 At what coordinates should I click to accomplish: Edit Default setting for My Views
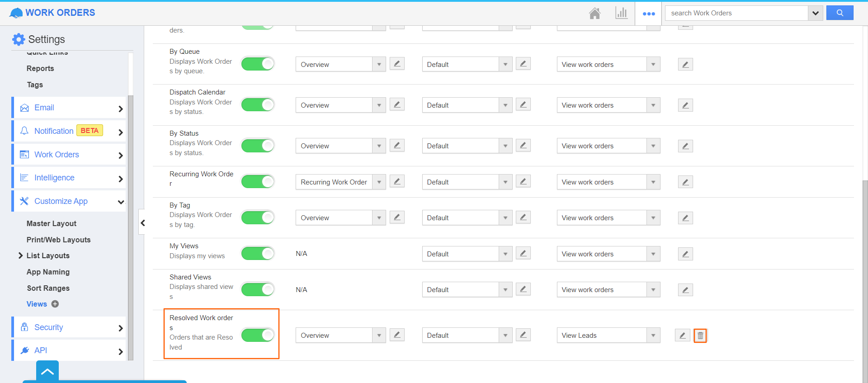pyautogui.click(x=523, y=253)
